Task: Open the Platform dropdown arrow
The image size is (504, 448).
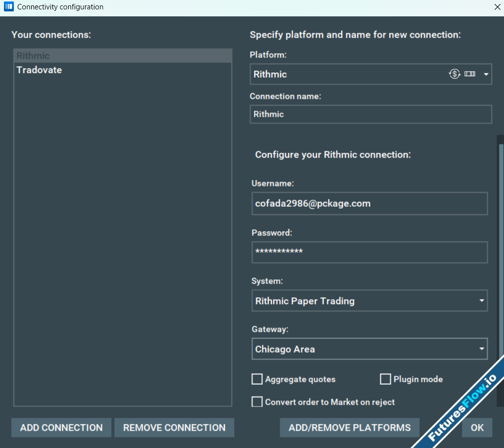Action: click(x=486, y=75)
